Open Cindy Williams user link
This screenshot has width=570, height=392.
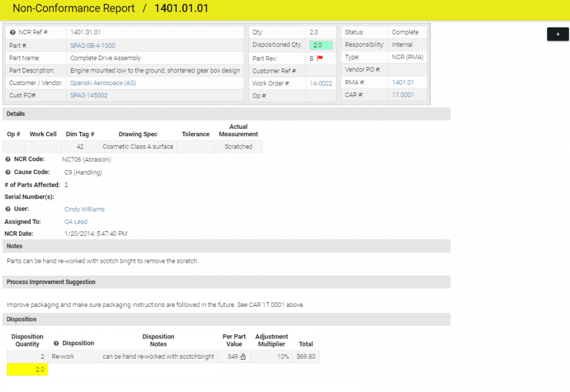coord(84,209)
